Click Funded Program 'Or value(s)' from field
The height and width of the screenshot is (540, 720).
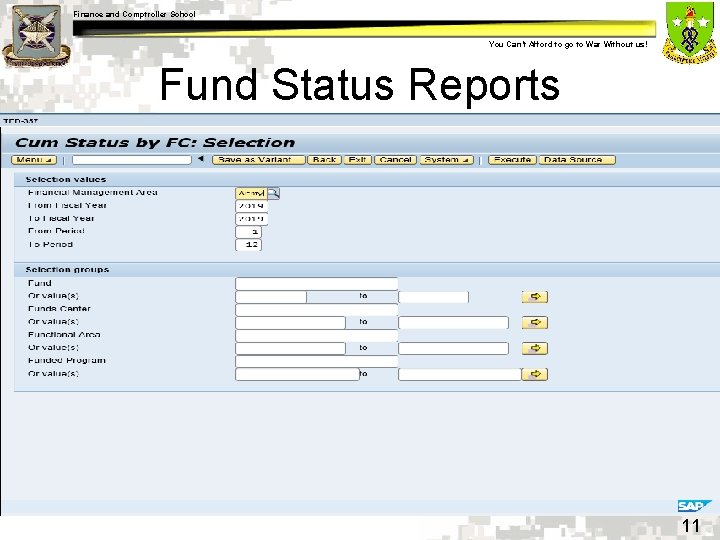pyautogui.click(x=297, y=374)
